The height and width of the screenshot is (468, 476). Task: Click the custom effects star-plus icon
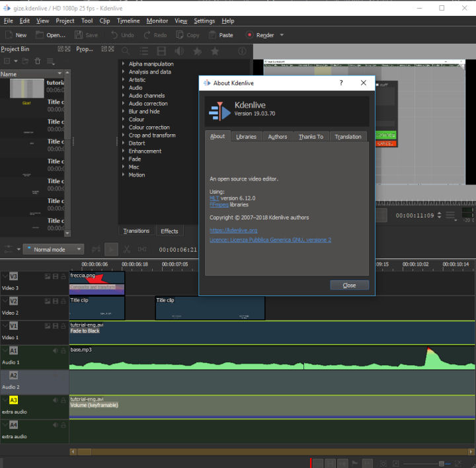[x=197, y=51]
